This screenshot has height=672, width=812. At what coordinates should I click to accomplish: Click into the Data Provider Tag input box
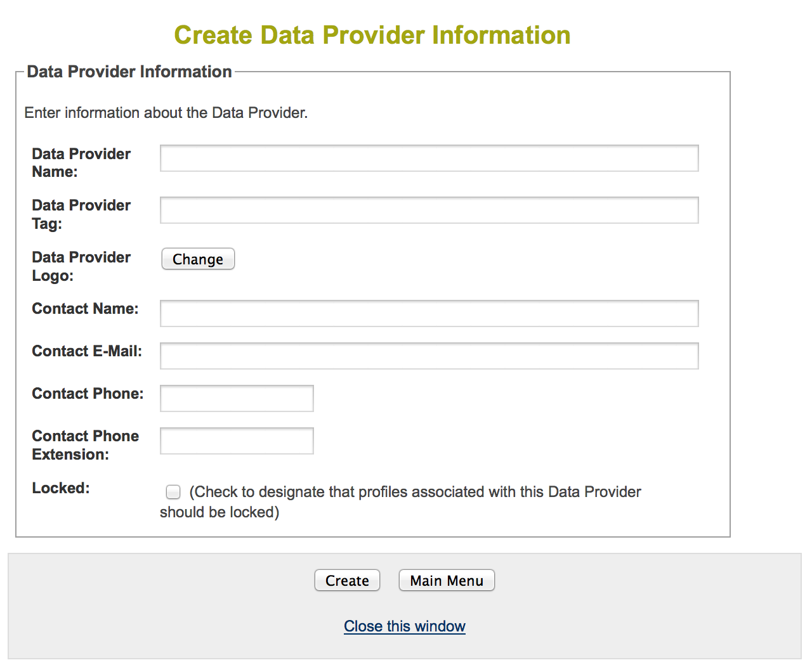pyautogui.click(x=429, y=210)
